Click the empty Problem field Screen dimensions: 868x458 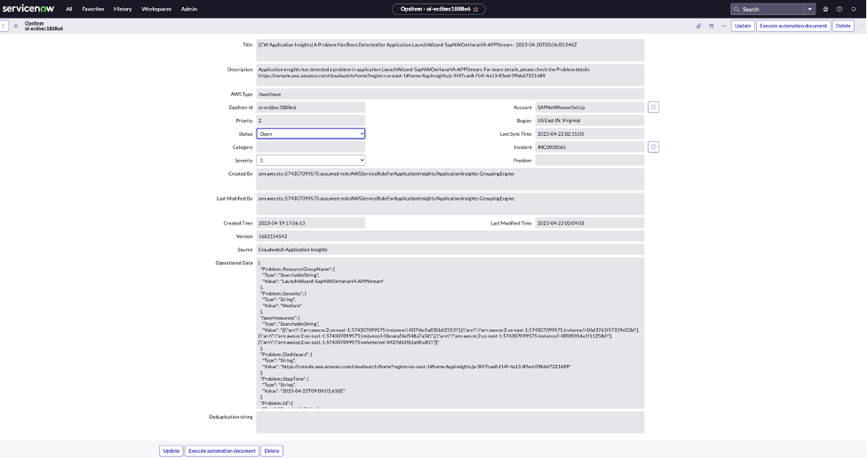(x=590, y=161)
